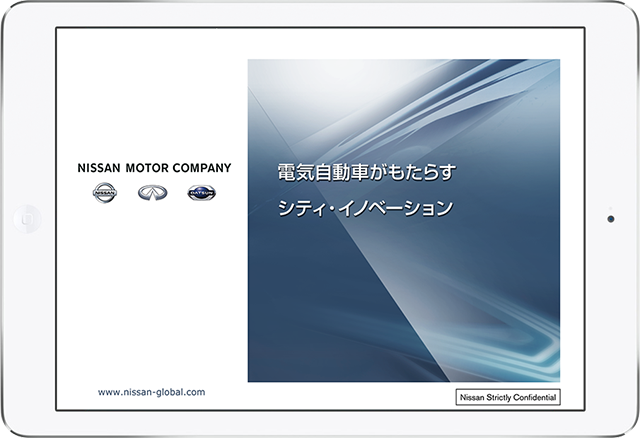Tap the iPad home button
Viewport: 640px width, 438px height.
click(27, 219)
